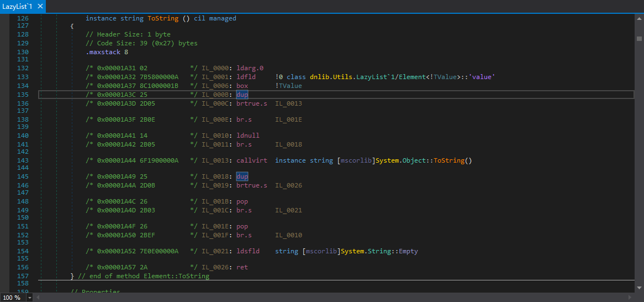Switch to the LazyList`1 tab
This screenshot has height=302, width=644.
coord(18,6)
